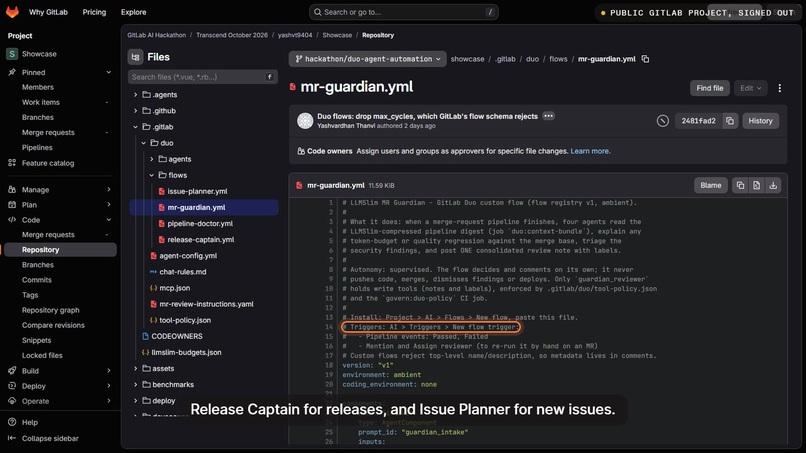Collapse the flows folder
The height and width of the screenshot is (453, 806).
152,175
